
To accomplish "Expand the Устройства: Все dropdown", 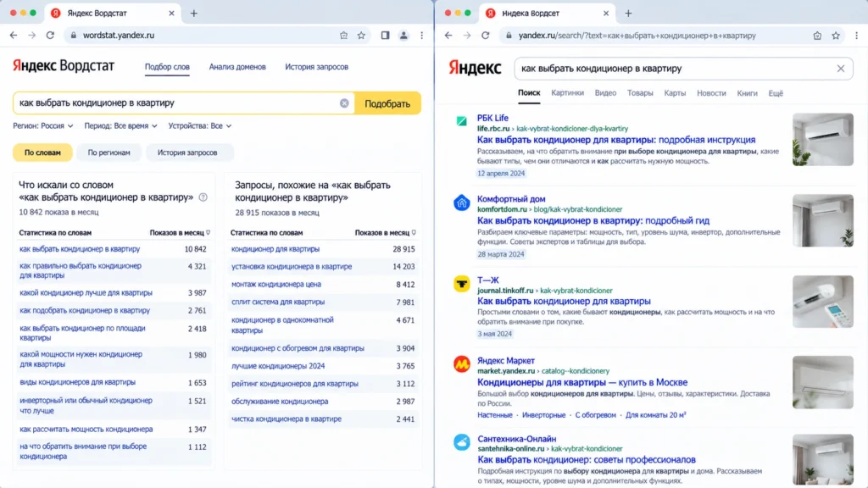I will click(x=200, y=126).
